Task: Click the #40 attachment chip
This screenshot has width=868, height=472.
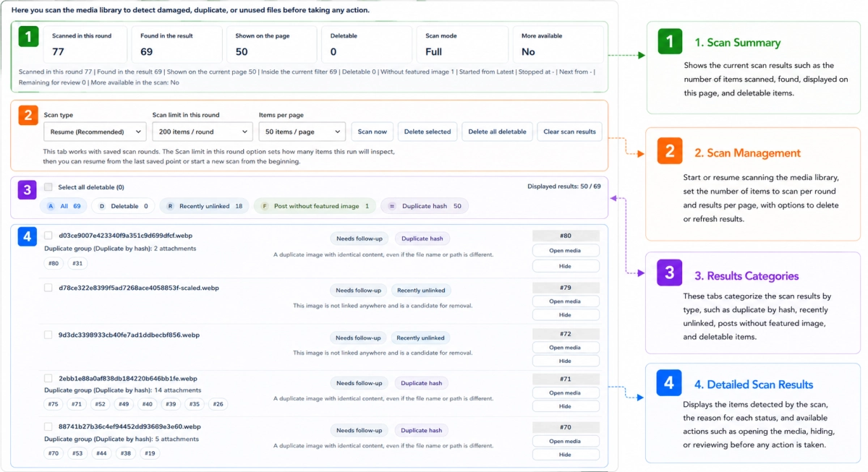Action: (148, 404)
